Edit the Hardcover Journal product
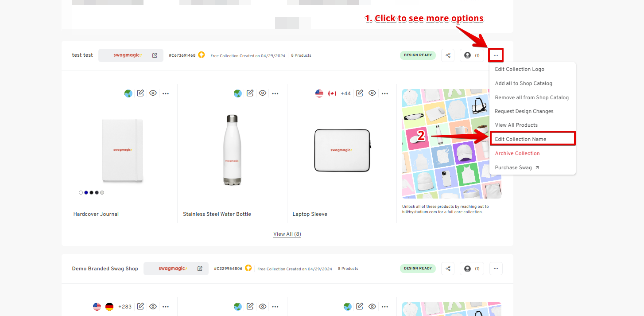The height and width of the screenshot is (316, 644). 140,94
